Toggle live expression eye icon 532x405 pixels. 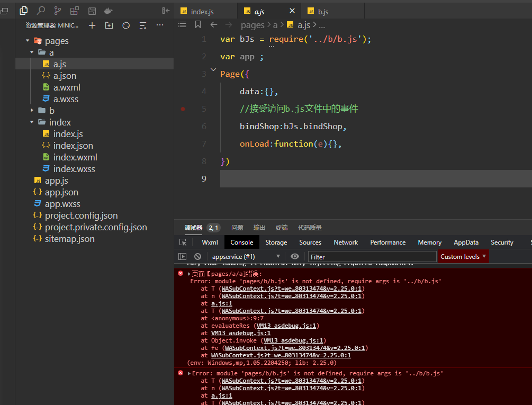point(295,256)
